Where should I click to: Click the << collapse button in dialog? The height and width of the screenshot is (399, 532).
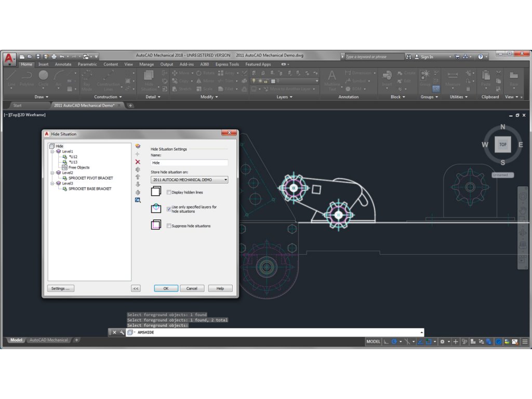click(x=136, y=288)
